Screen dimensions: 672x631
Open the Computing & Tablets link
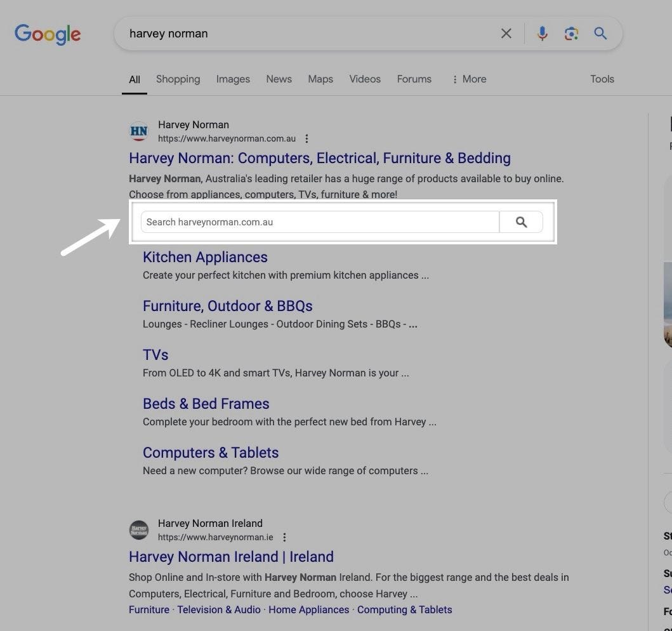pyautogui.click(x=405, y=609)
